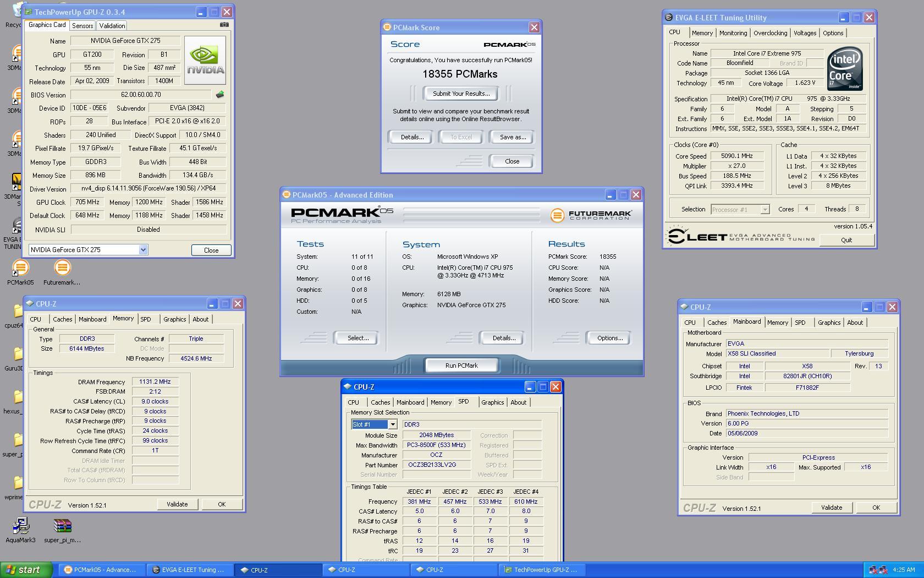
Task: Click the Intel Core i7 logo in E-LEET
Action: [845, 70]
